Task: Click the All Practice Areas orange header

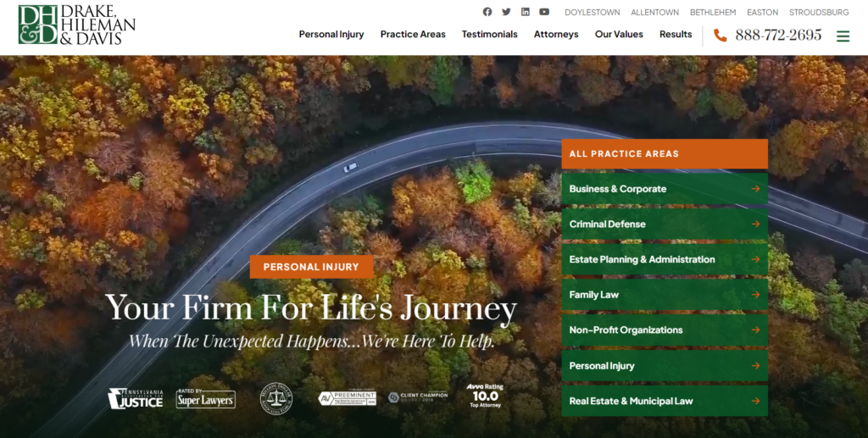Action: point(665,153)
